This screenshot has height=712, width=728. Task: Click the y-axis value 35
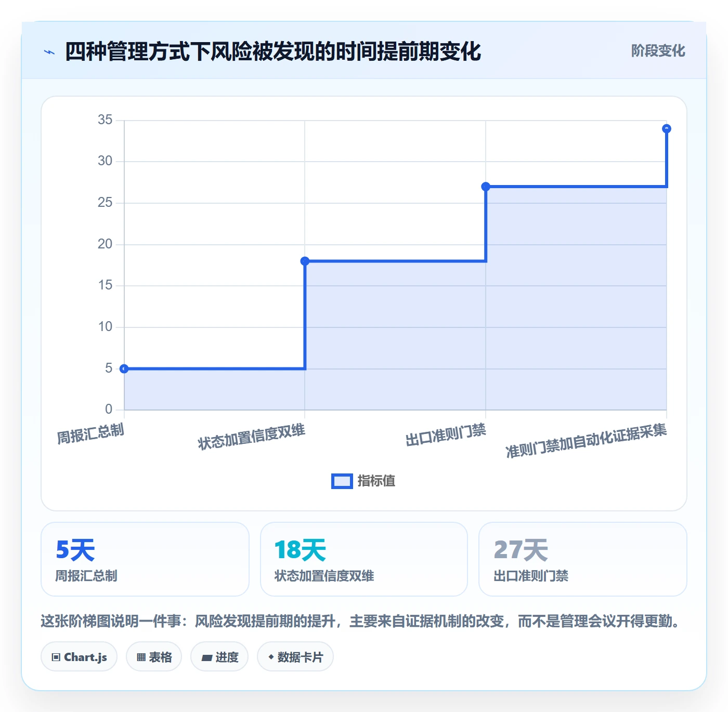click(105, 120)
